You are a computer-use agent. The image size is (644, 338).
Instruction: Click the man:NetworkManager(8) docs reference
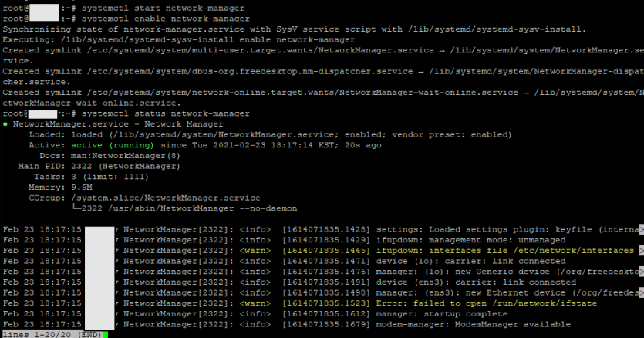pyautogui.click(x=126, y=156)
